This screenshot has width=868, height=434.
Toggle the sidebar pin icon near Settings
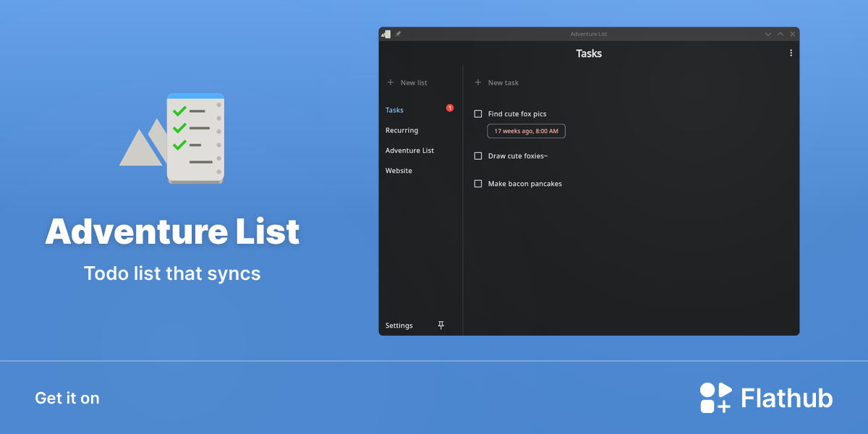[x=441, y=325]
